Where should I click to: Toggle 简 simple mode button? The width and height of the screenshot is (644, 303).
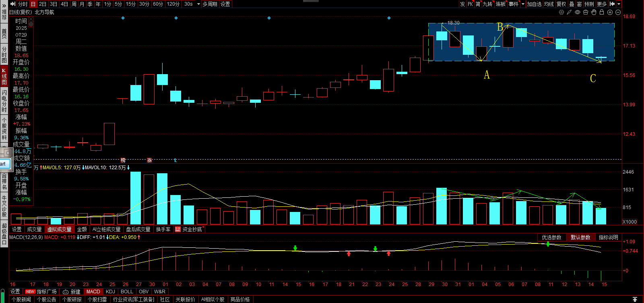(478, 4)
